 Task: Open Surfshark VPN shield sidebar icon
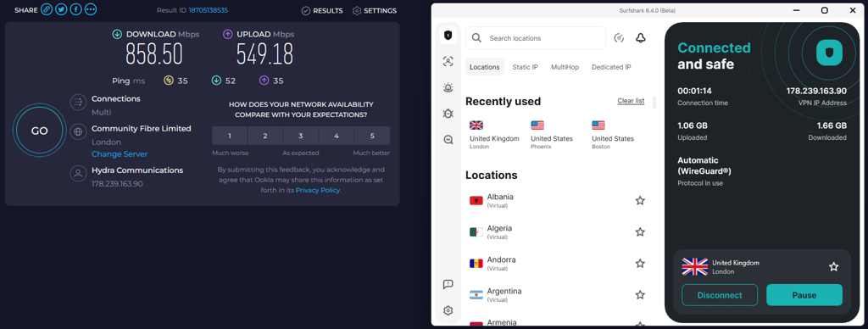coord(448,36)
